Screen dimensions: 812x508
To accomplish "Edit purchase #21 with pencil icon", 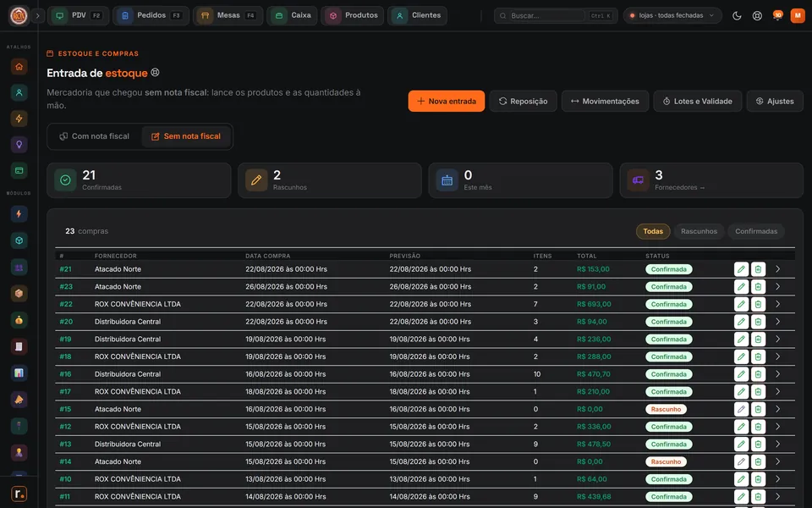I will coord(741,269).
